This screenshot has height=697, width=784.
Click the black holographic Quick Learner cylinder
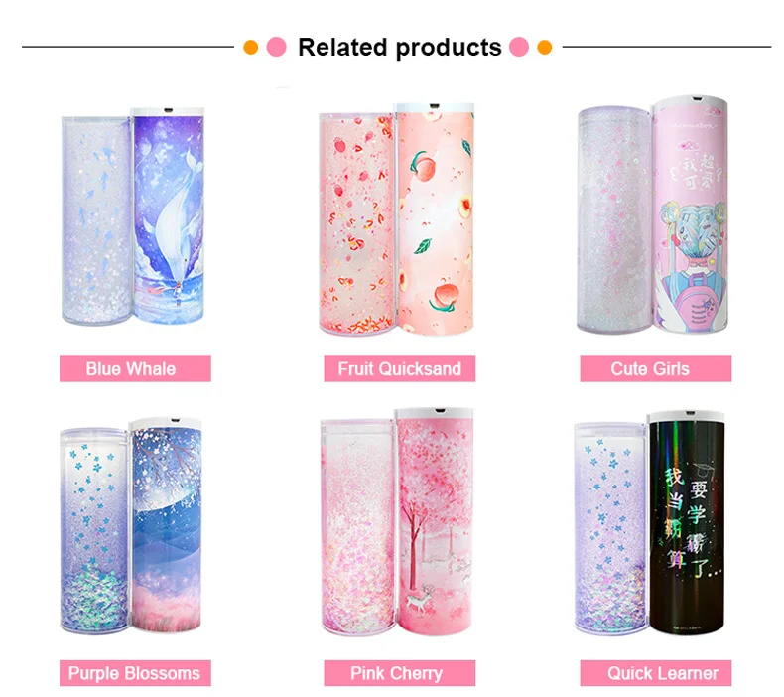point(687,523)
